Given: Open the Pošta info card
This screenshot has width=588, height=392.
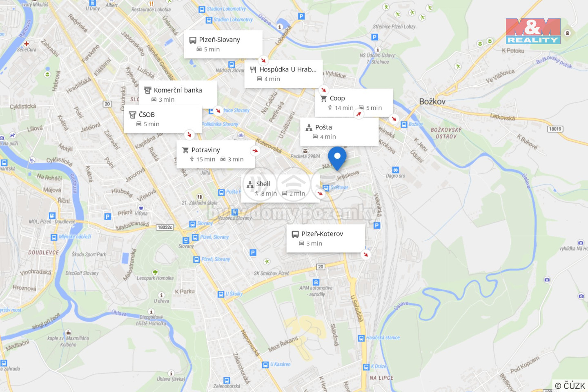Looking at the screenshot, I should [339, 131].
